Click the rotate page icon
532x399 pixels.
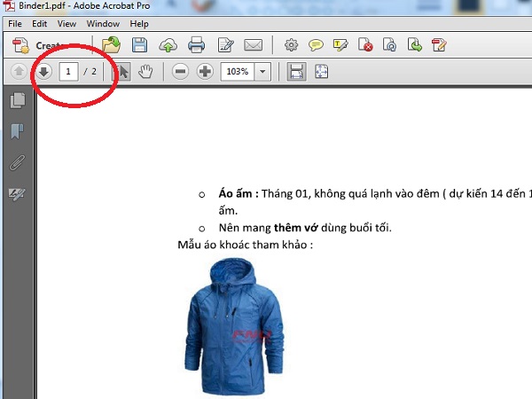[x=389, y=45]
